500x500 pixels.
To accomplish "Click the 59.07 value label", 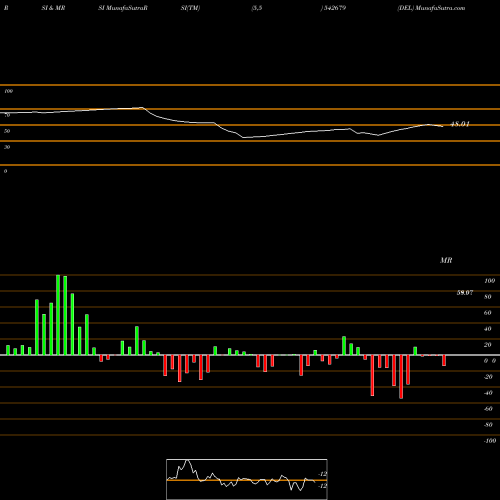I will 465,293.
